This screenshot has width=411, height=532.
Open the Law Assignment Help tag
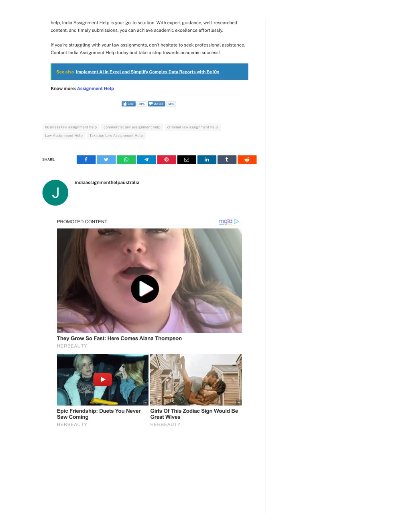pyautogui.click(x=64, y=136)
